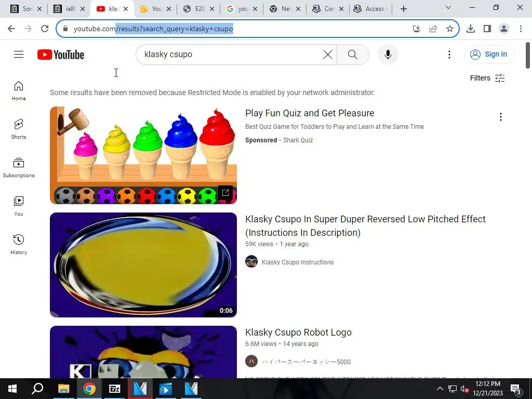Click the share page icon in address bar
The height and width of the screenshot is (399, 532).
[x=433, y=29]
